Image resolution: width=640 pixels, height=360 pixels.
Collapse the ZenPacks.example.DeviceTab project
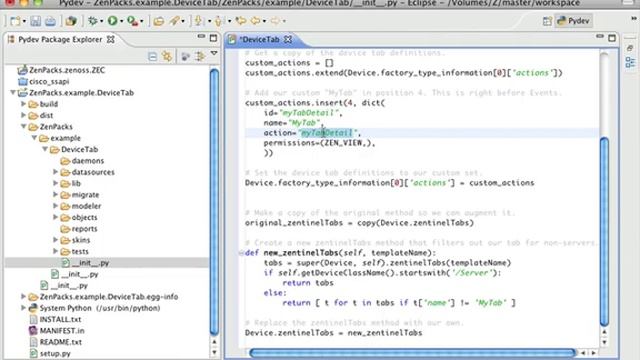pyautogui.click(x=13, y=93)
